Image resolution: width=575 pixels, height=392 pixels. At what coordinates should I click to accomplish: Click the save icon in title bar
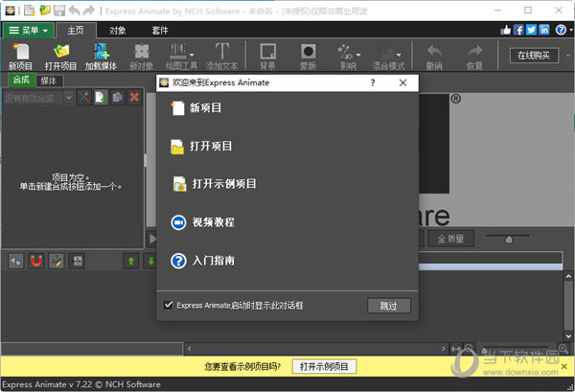pyautogui.click(x=59, y=11)
